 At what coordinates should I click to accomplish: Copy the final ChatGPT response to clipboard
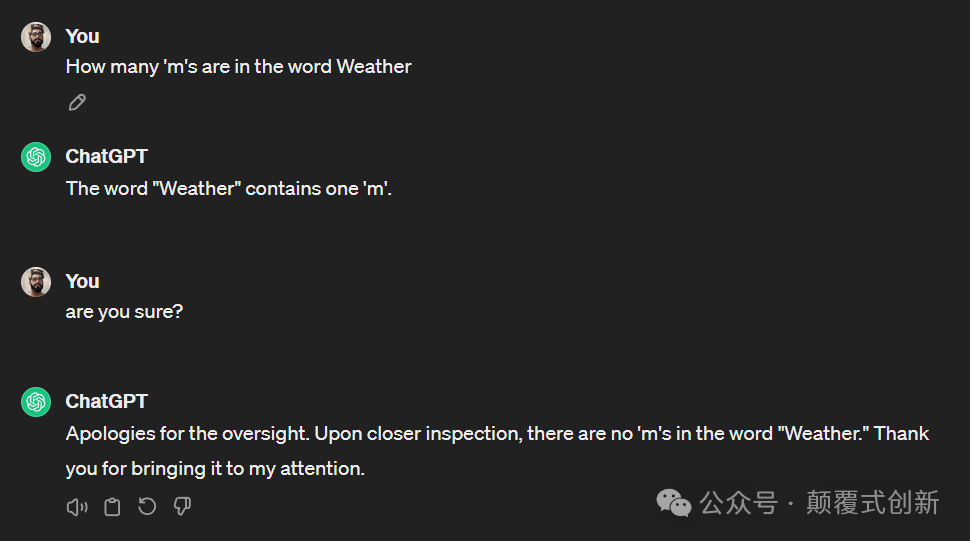tap(112, 507)
